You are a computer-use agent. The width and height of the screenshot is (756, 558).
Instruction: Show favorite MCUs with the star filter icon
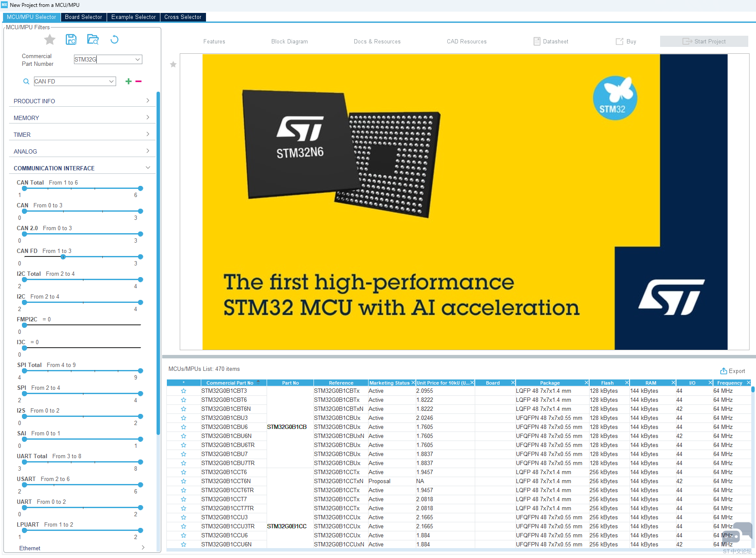[x=50, y=40]
